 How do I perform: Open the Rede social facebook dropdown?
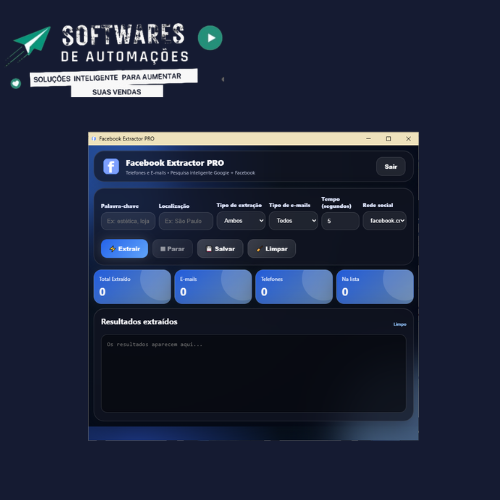[x=385, y=221]
